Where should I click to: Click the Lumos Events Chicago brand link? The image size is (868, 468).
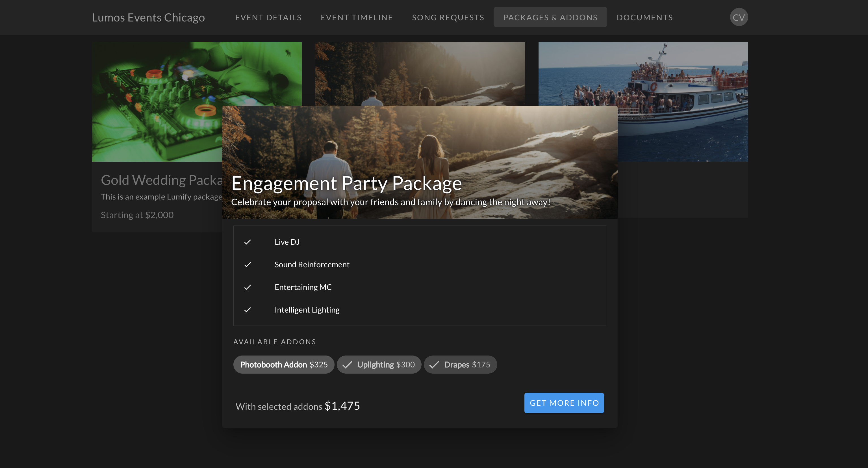tap(148, 18)
